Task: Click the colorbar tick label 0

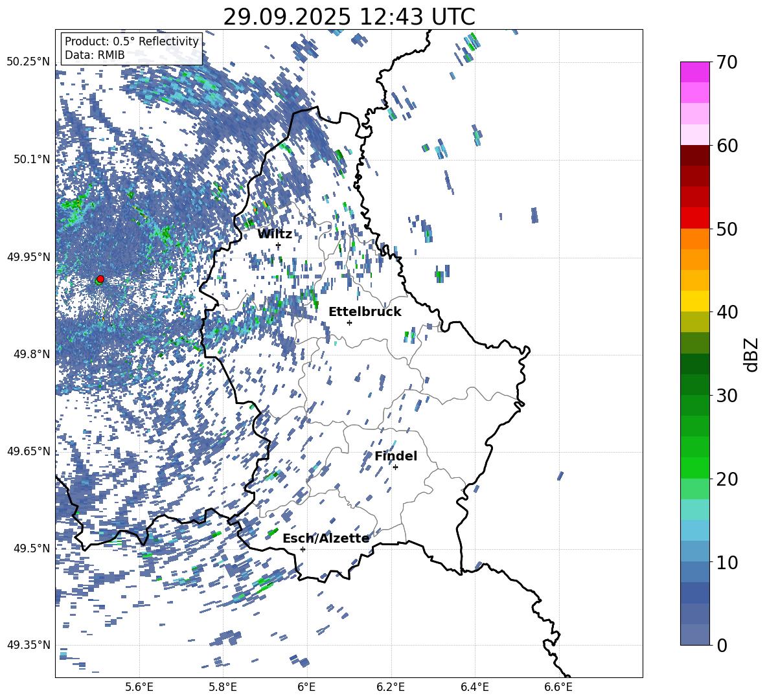Action: point(722,646)
